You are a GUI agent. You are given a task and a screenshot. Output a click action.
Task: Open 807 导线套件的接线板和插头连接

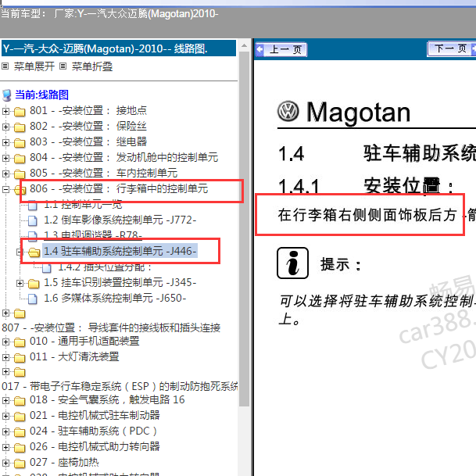(x=111, y=327)
